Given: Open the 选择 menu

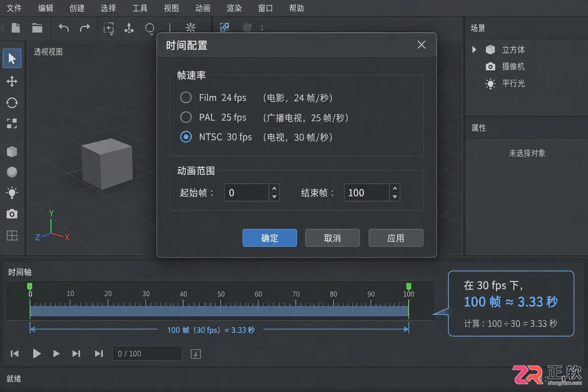Looking at the screenshot, I should (109, 8).
